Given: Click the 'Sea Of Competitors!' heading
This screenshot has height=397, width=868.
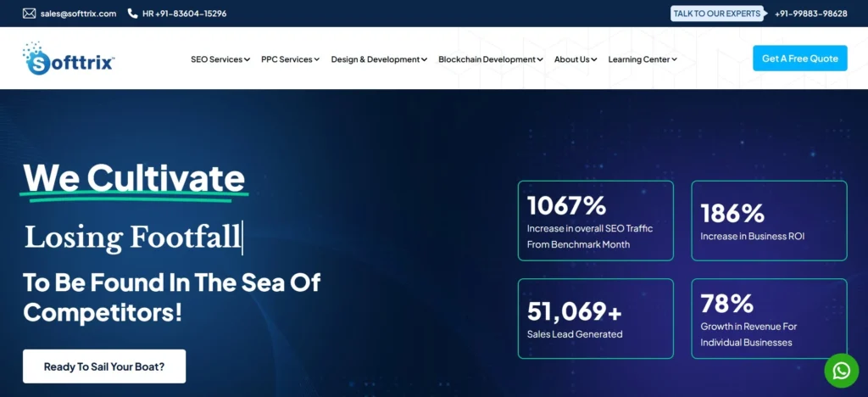Looking at the screenshot, I should coord(171,298).
